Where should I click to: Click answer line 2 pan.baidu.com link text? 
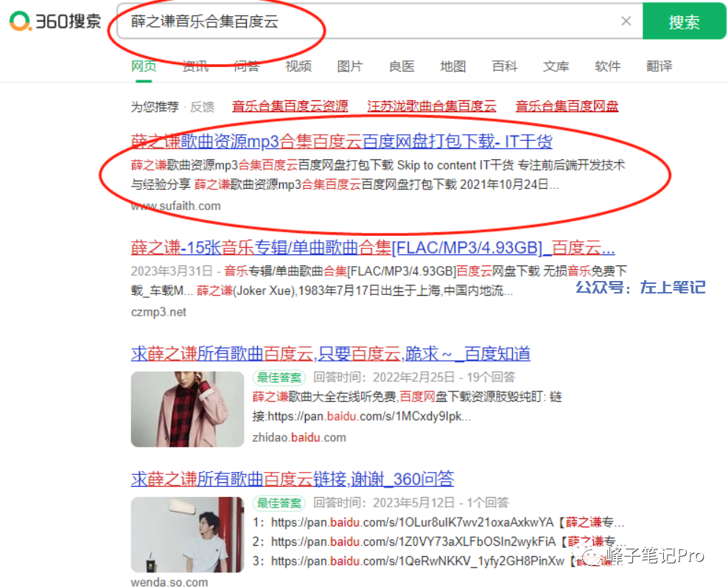tap(413, 541)
